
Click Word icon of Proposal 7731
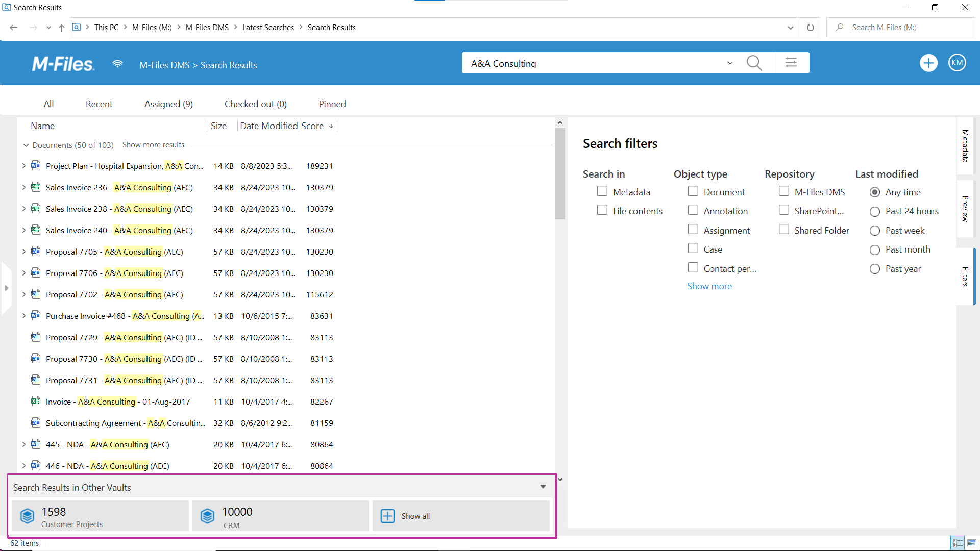point(36,380)
